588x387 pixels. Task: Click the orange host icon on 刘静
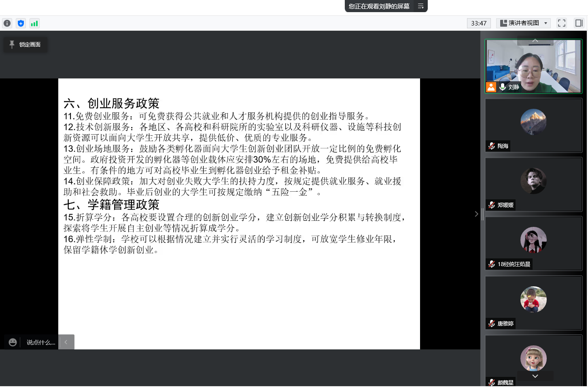tap(491, 87)
